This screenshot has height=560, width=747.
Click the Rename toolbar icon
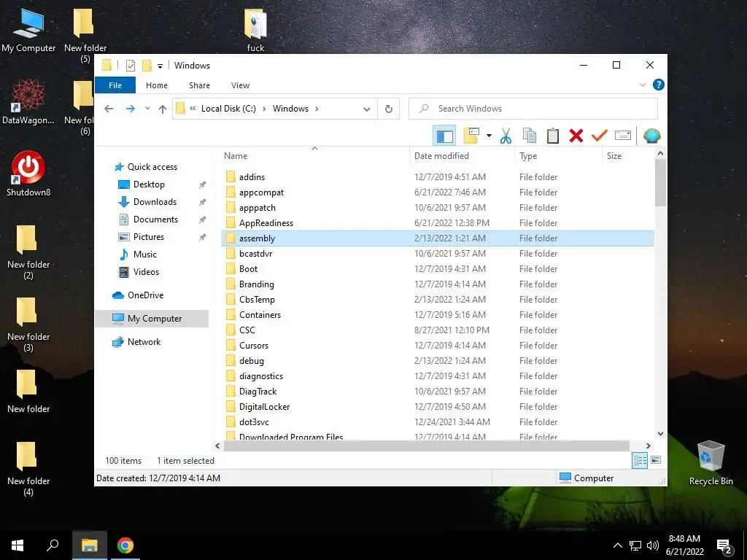point(623,136)
